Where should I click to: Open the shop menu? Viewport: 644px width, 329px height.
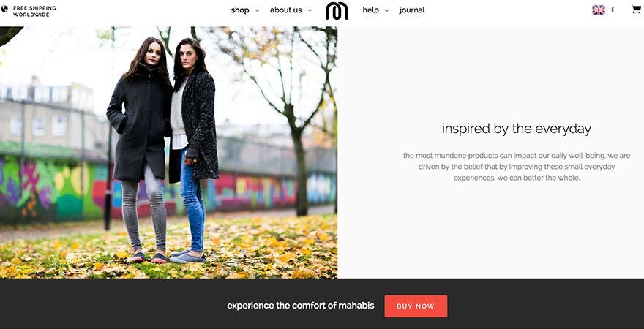[240, 10]
